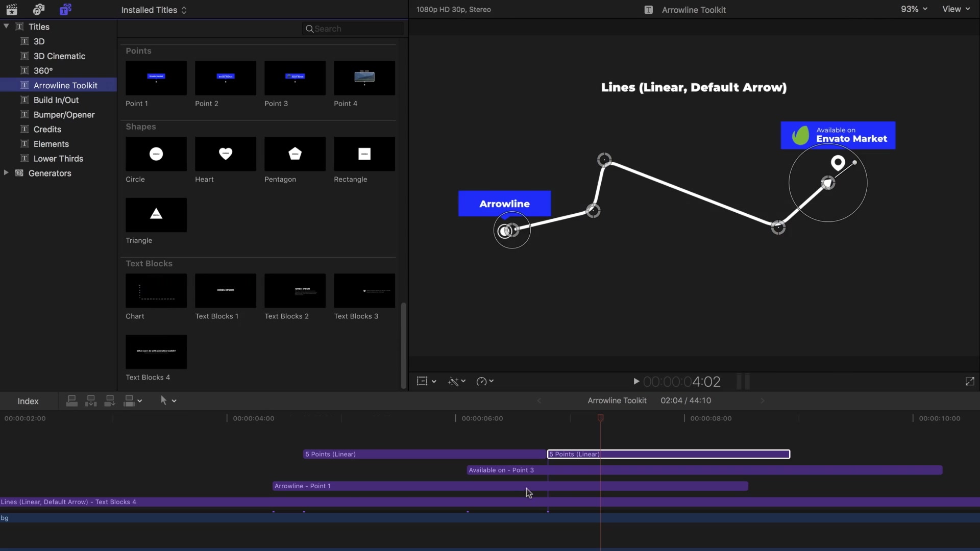Open the timeline Index panel
The image size is (980, 551).
pyautogui.click(x=28, y=401)
